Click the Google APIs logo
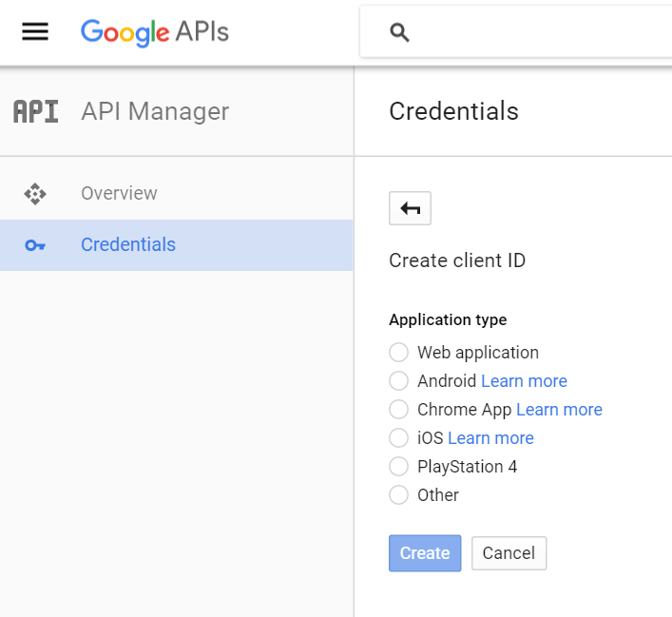Image resolution: width=672 pixels, height=617 pixels. tap(155, 32)
